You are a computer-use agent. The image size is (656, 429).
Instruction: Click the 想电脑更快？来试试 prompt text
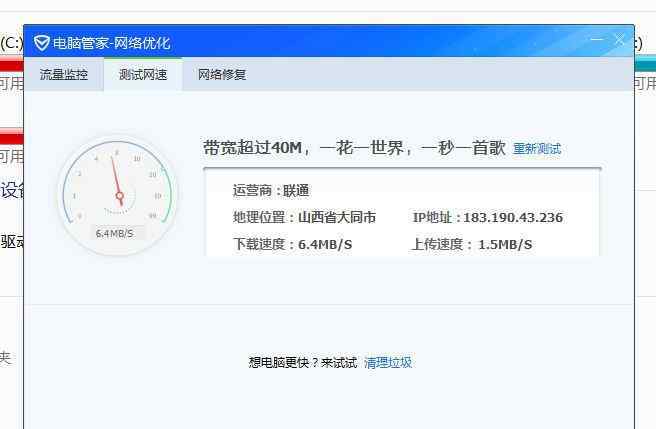[x=303, y=362]
